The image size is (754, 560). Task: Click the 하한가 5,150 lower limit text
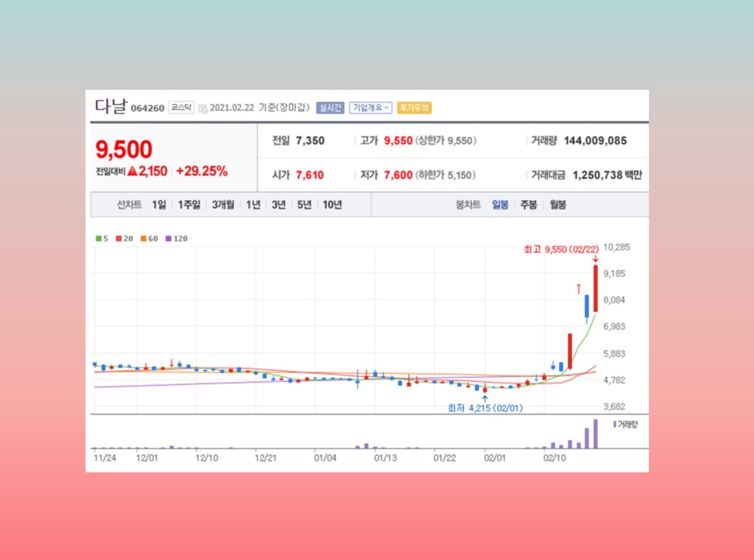[446, 175]
